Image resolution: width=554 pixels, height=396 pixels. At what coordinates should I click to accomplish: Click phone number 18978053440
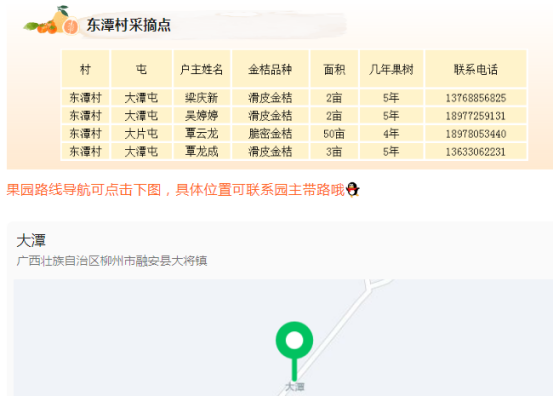coord(476,134)
